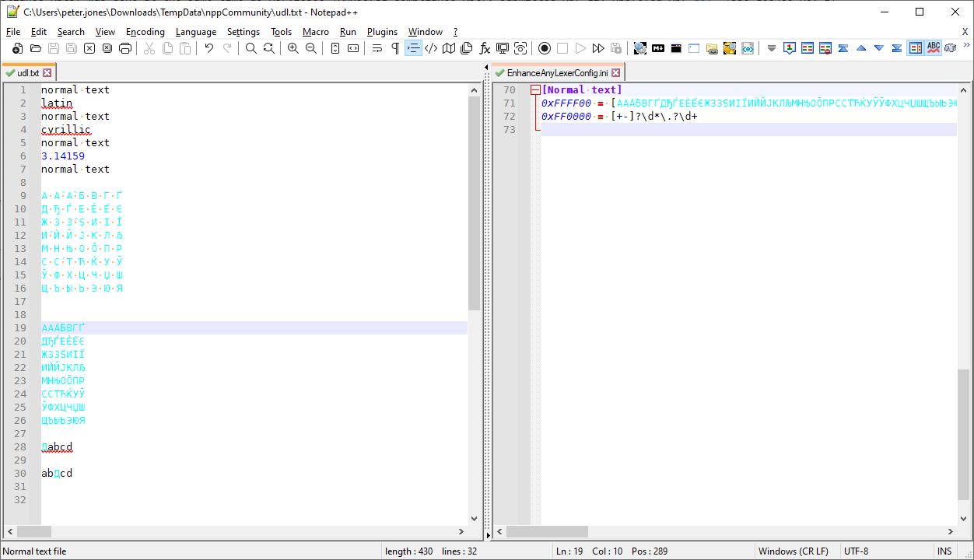The width and height of the screenshot is (974, 560).
Task: Toggle the highlighted compare columns icon
Action: 916,48
